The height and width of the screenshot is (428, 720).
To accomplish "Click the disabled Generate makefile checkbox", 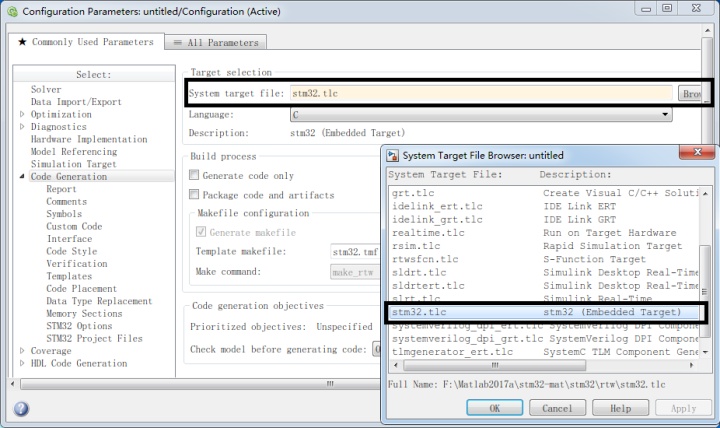I will click(201, 232).
